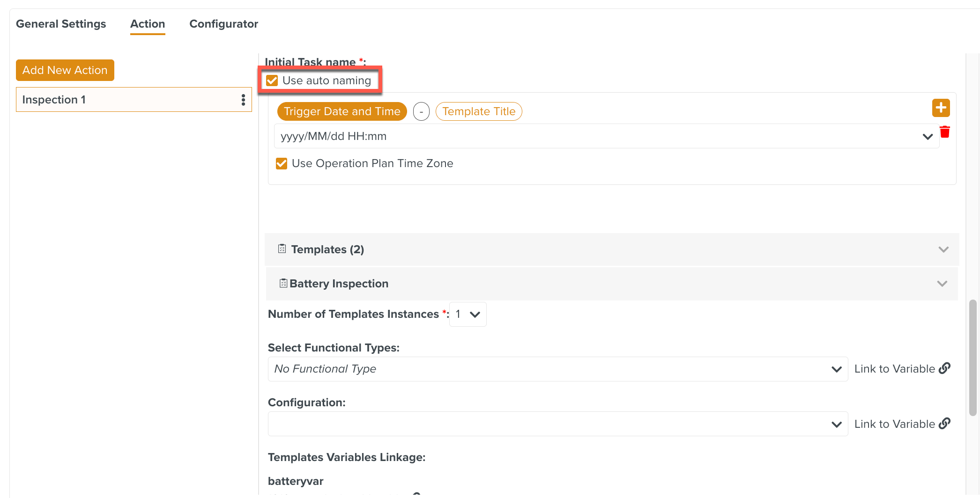Image resolution: width=980 pixels, height=498 pixels.
Task: Click the dash separator chip
Action: click(x=421, y=111)
